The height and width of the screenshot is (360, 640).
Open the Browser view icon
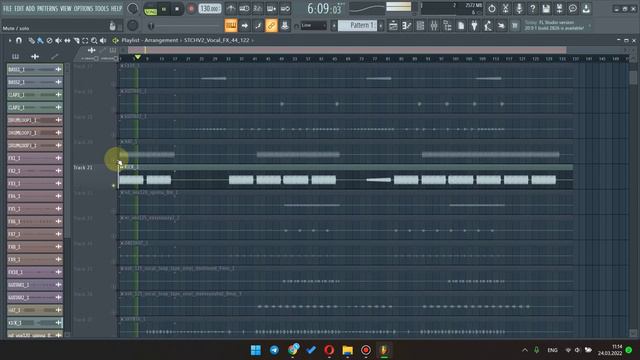pyautogui.click(x=447, y=26)
